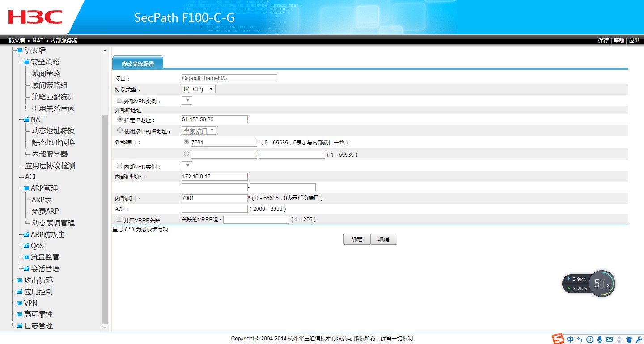Click the H3C logo
The width and height of the screenshot is (644, 344).
coord(35,17)
